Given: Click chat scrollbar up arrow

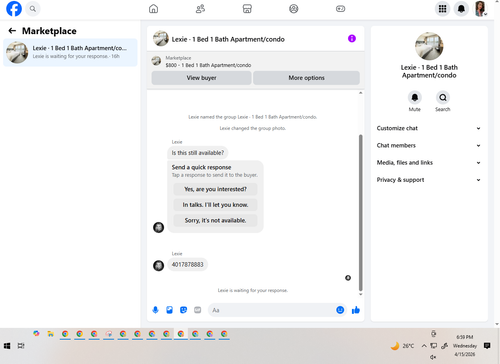Looking at the screenshot, I should [x=360, y=93].
